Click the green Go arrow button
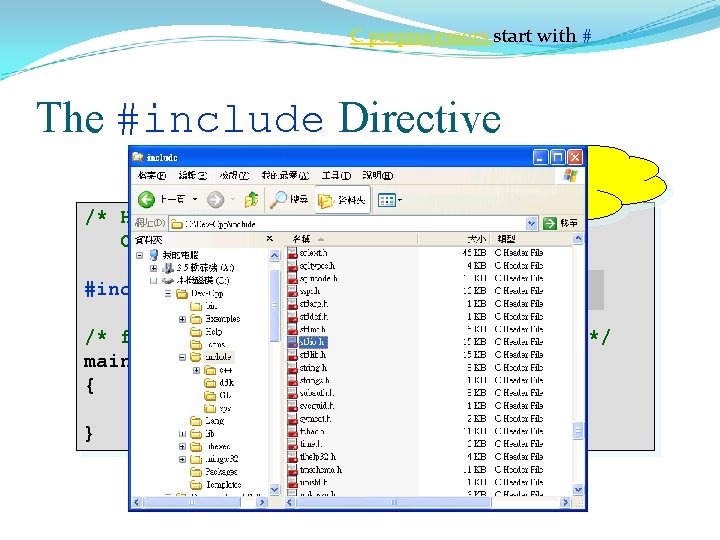Image resolution: width=720 pixels, height=540 pixels. (x=549, y=223)
